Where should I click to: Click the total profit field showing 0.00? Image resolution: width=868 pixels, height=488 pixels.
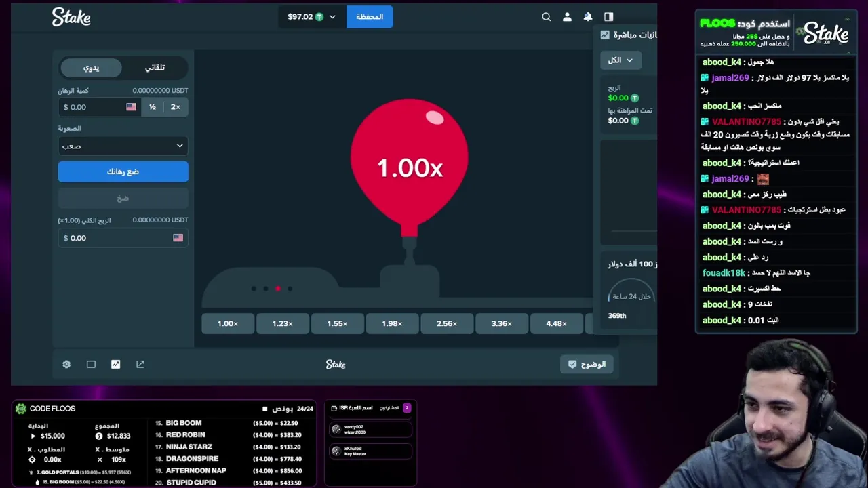click(123, 238)
